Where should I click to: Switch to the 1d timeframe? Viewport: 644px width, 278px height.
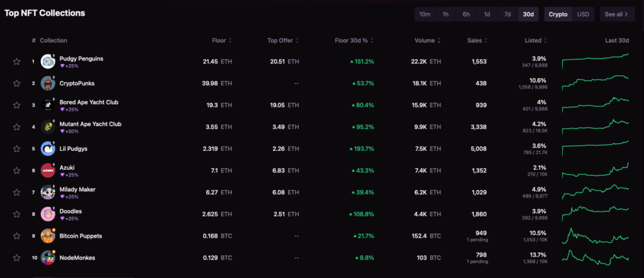pos(487,14)
